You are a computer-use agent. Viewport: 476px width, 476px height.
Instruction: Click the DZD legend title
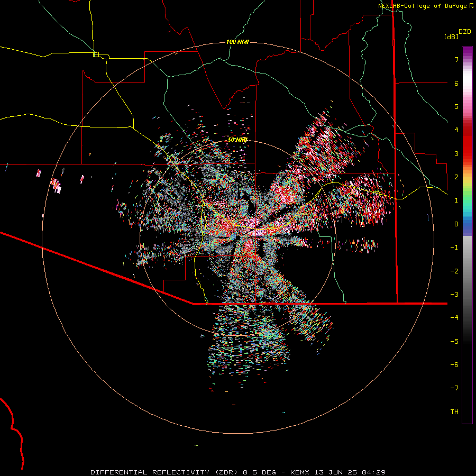pos(465,32)
